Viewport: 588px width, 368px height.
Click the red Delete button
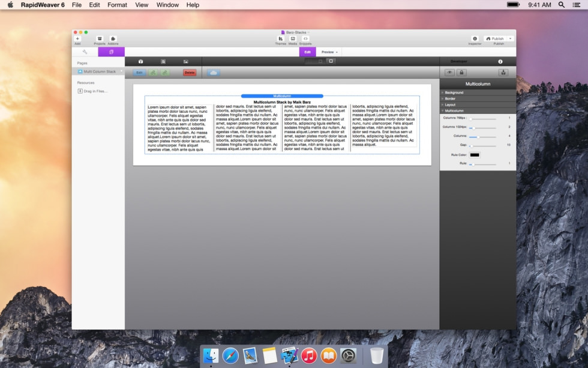[x=190, y=73]
